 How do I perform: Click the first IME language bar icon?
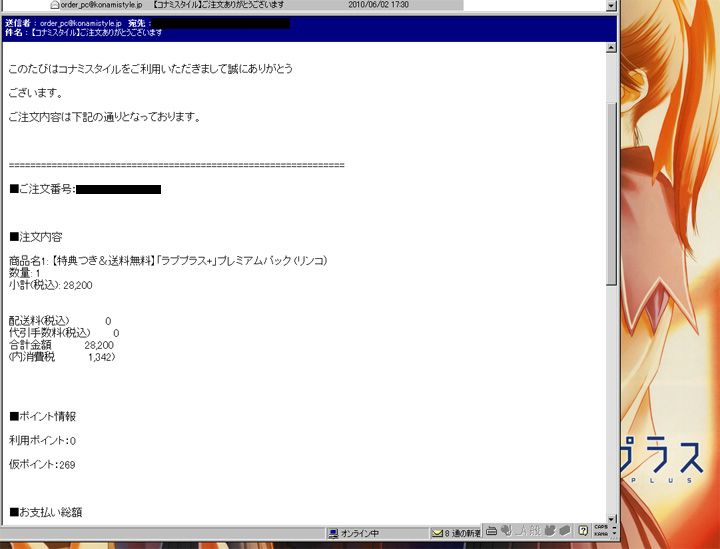pos(491,531)
